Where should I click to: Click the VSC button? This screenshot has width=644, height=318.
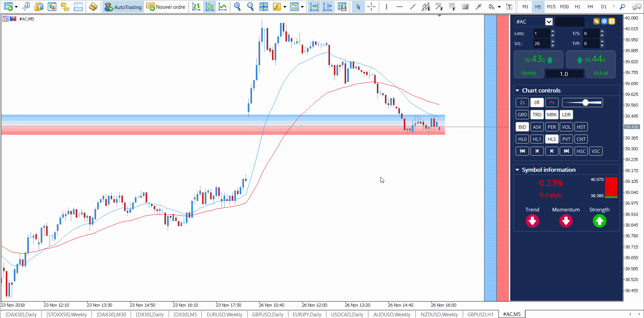pyautogui.click(x=596, y=151)
